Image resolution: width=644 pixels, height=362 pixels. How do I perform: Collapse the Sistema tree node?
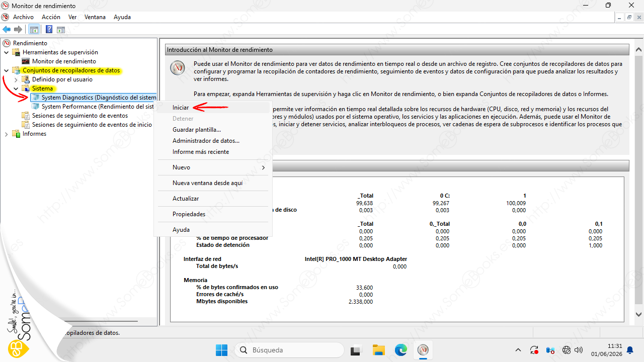click(x=16, y=88)
